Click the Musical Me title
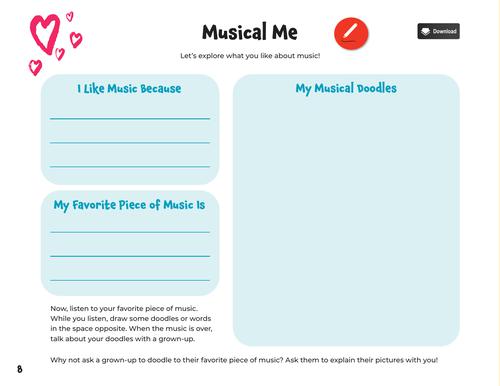The height and width of the screenshot is (386, 500). (x=250, y=32)
